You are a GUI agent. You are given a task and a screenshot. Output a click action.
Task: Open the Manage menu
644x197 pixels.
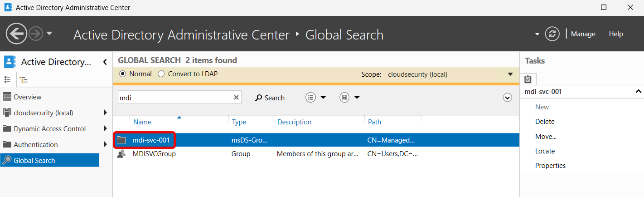coord(583,34)
